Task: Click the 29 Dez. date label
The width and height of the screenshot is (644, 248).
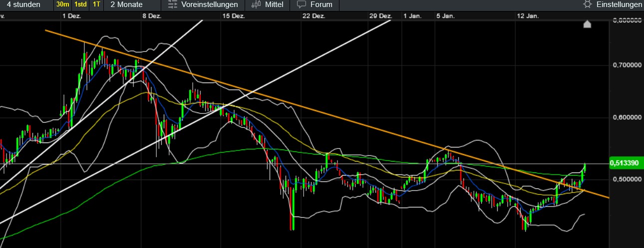Action: pos(381,16)
